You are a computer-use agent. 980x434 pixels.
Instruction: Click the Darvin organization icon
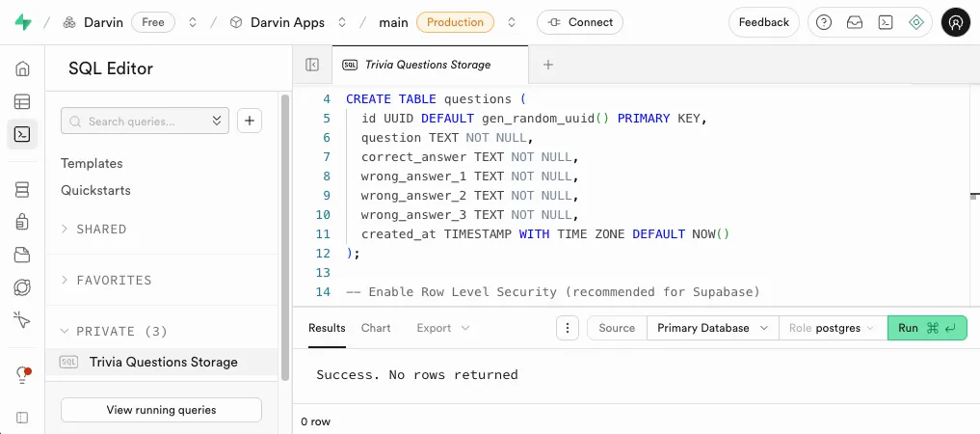click(69, 22)
